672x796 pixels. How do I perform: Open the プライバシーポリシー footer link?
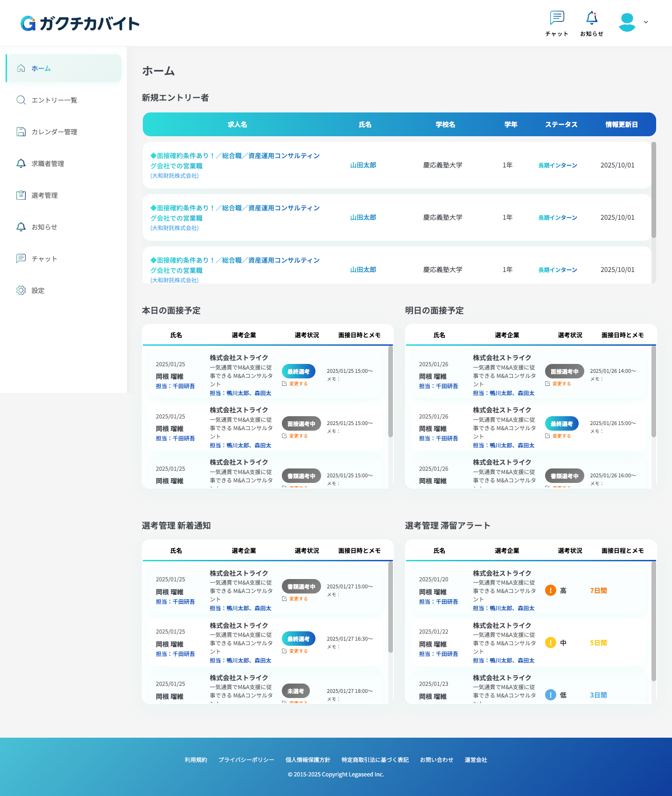pyautogui.click(x=246, y=760)
